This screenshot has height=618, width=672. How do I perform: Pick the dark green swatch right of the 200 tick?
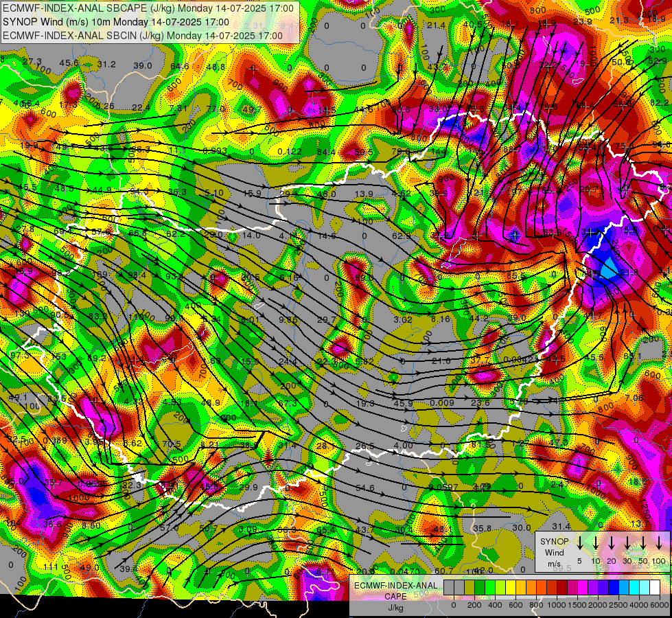[480, 588]
